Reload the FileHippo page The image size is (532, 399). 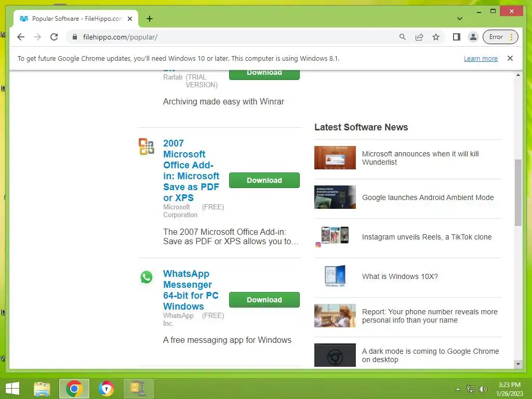click(54, 37)
